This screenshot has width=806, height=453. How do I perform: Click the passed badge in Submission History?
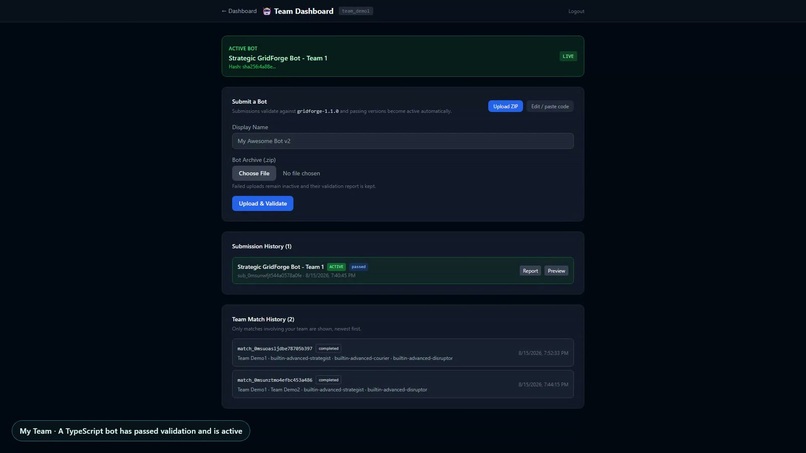pos(358,267)
